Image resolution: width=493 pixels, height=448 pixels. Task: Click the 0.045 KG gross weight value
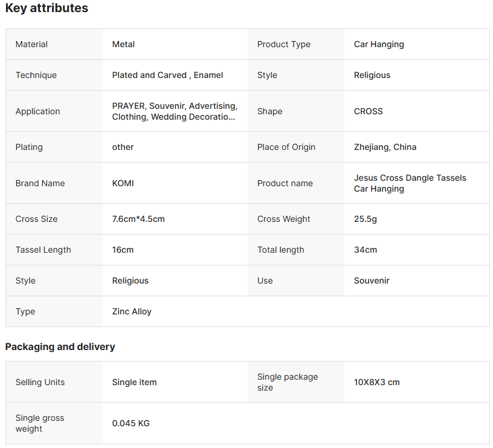130,423
